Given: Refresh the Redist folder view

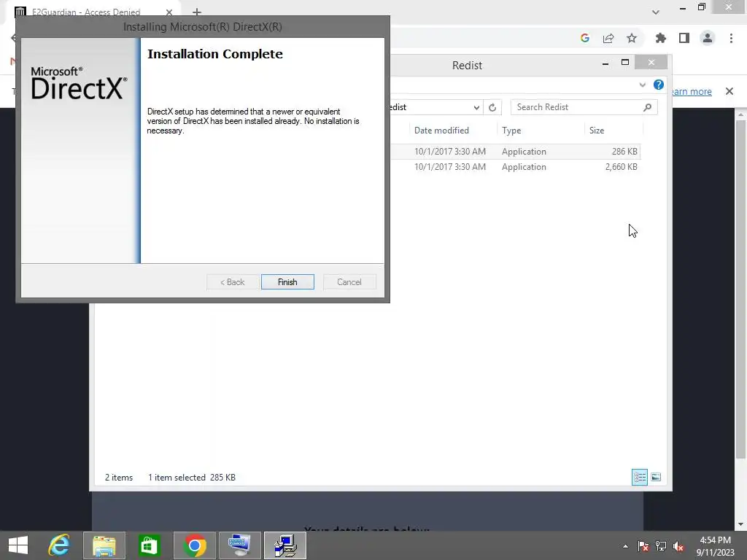Looking at the screenshot, I should point(492,108).
